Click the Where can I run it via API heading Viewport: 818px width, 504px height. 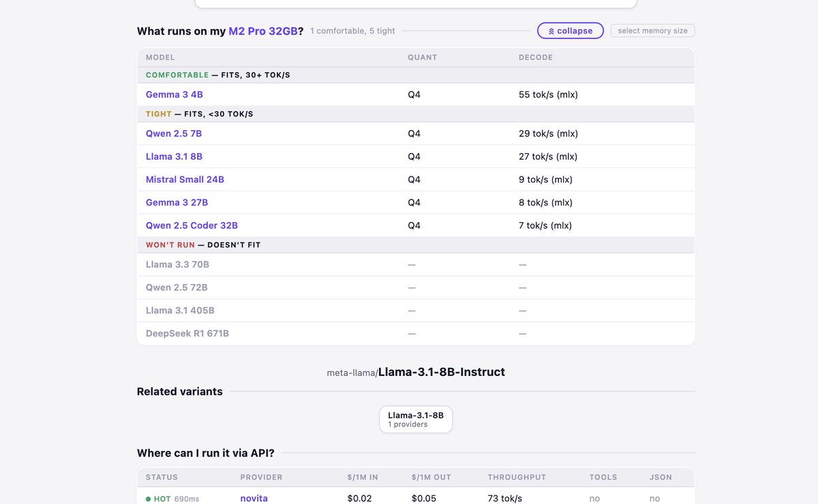point(206,453)
